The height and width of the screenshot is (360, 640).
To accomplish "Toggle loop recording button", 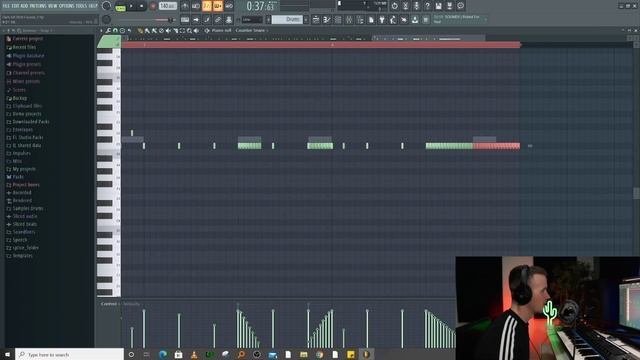I will (x=229, y=6).
